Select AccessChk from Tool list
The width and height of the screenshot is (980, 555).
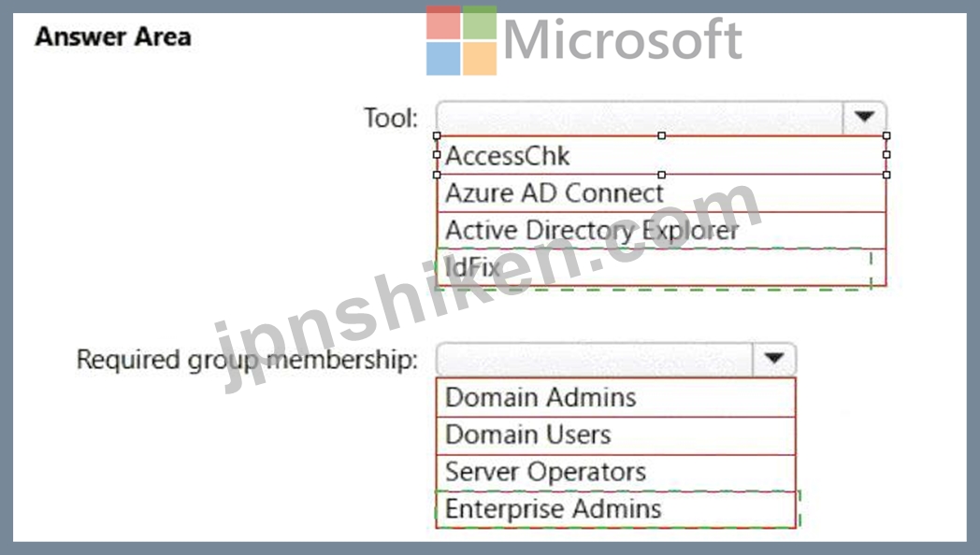661,155
